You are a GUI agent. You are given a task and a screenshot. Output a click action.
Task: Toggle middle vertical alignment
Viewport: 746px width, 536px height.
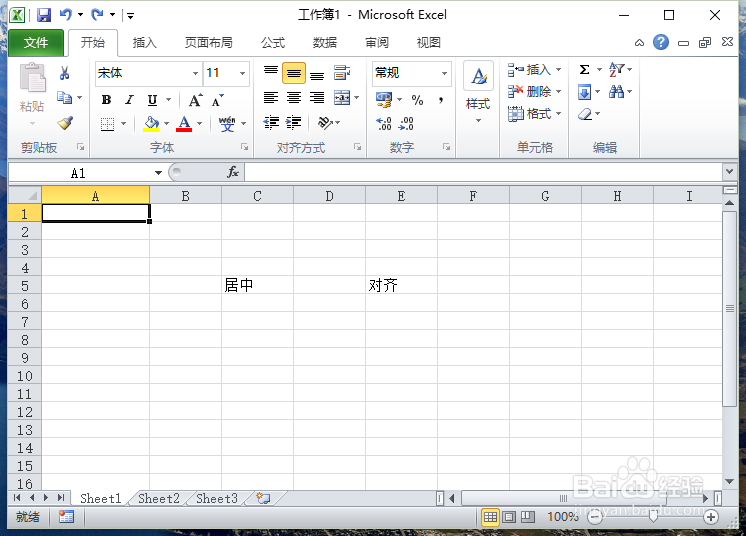coord(294,73)
